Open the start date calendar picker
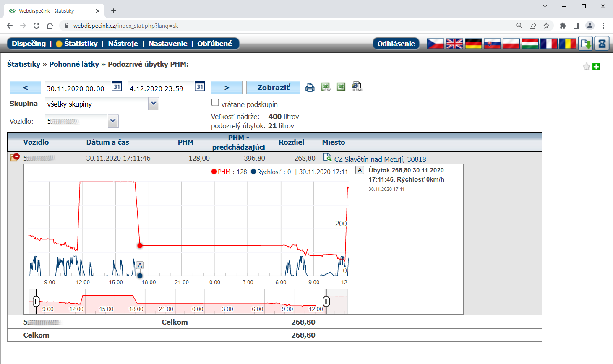613x364 pixels. pos(117,87)
